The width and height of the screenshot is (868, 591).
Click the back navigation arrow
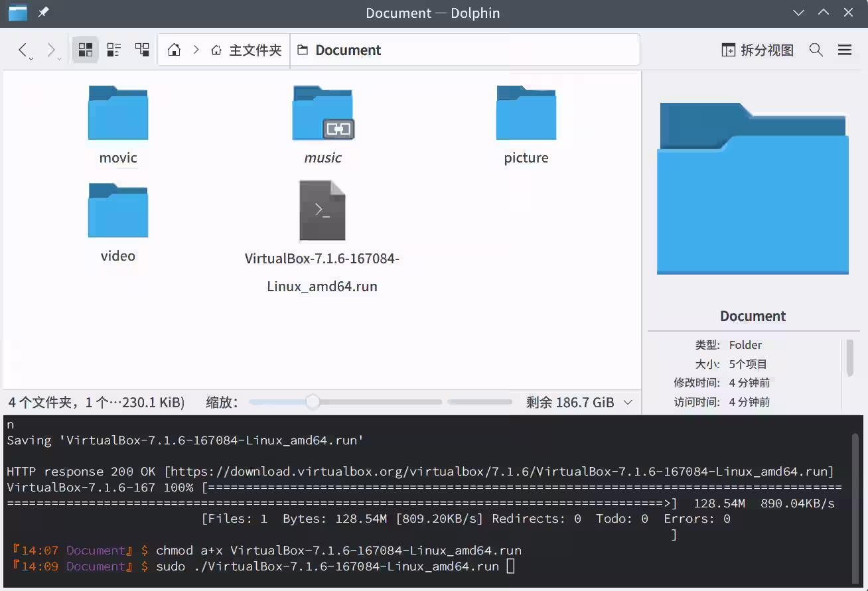click(x=23, y=50)
